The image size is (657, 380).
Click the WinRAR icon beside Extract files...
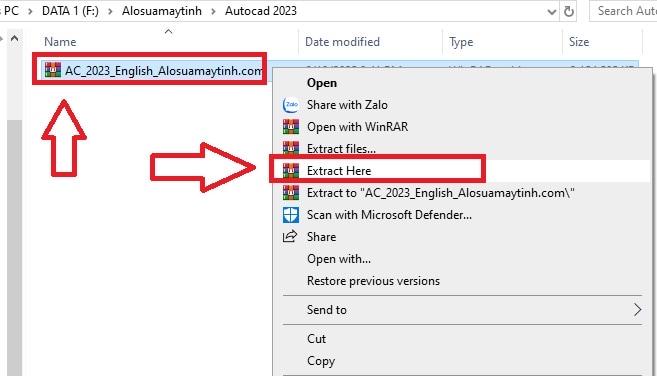(291, 148)
